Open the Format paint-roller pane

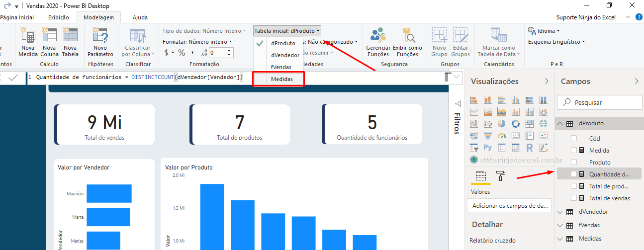[501, 176]
